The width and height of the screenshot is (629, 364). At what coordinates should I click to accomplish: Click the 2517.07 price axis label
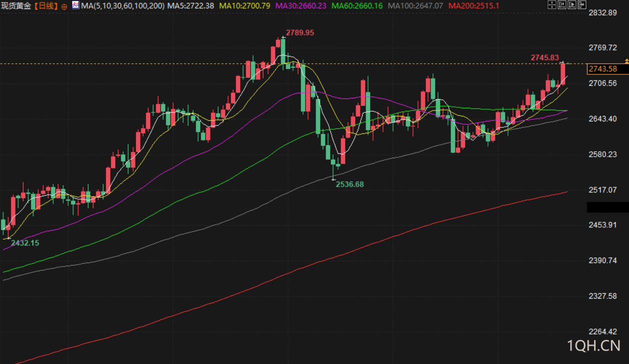pyautogui.click(x=603, y=190)
